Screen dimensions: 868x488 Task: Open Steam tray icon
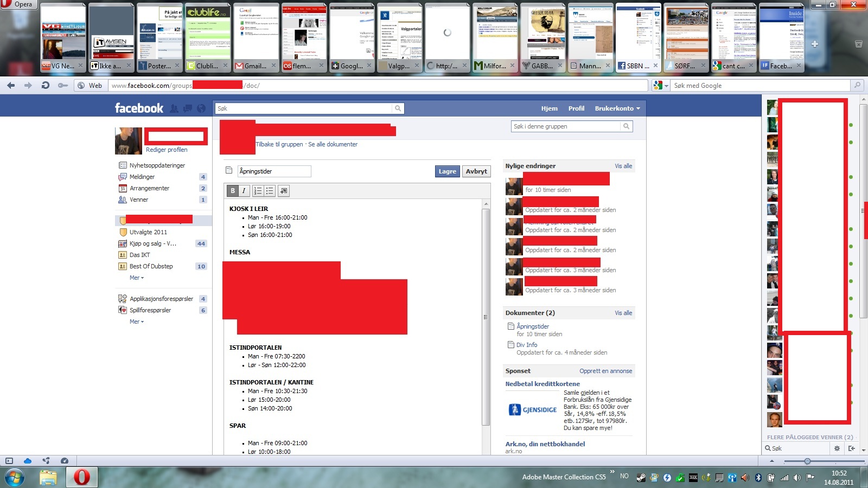tap(641, 478)
